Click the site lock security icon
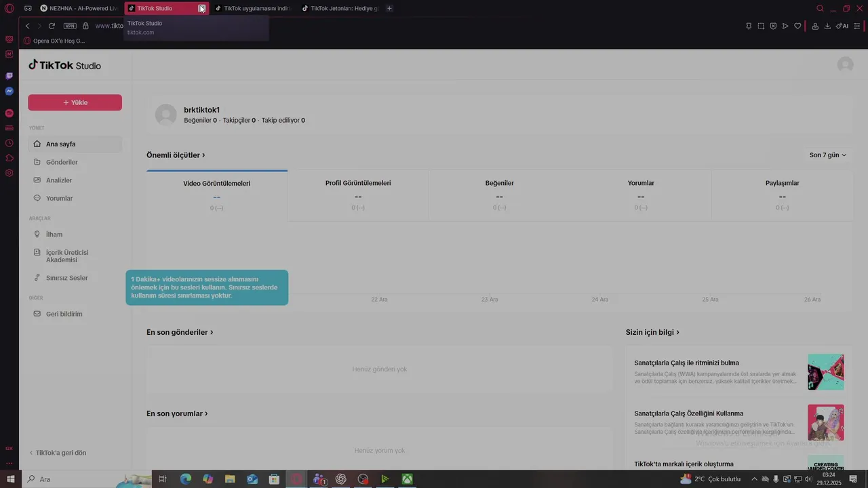This screenshot has width=868, height=488. 85,26
